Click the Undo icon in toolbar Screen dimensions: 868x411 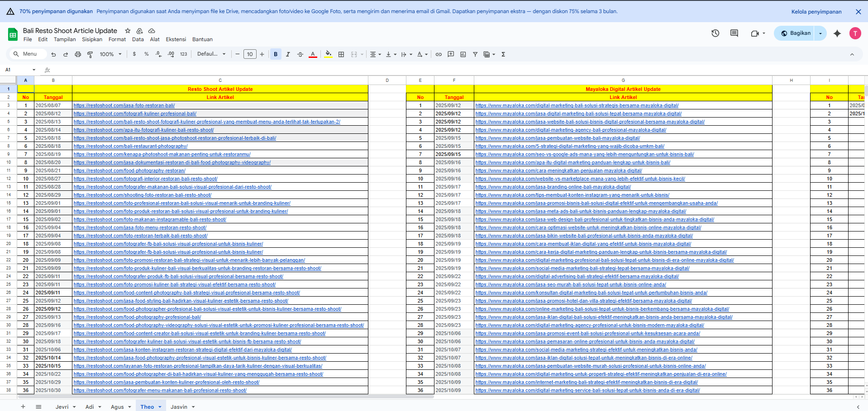point(54,54)
